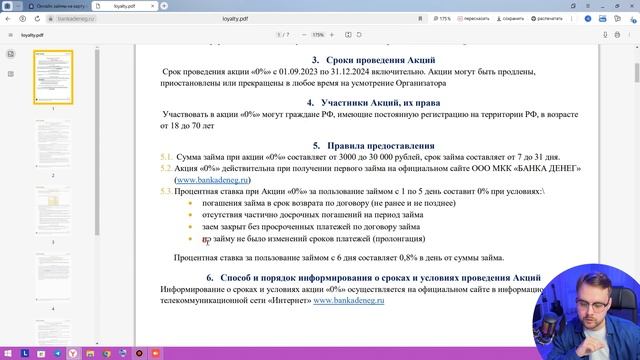Viewport: 640px width, 360px height.
Task: Select page 4 thumbnail
Action: [x=53, y=277]
